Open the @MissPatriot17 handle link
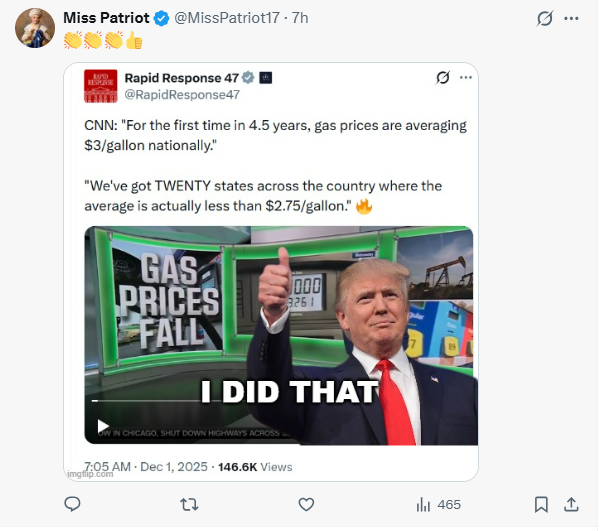 click(x=227, y=18)
